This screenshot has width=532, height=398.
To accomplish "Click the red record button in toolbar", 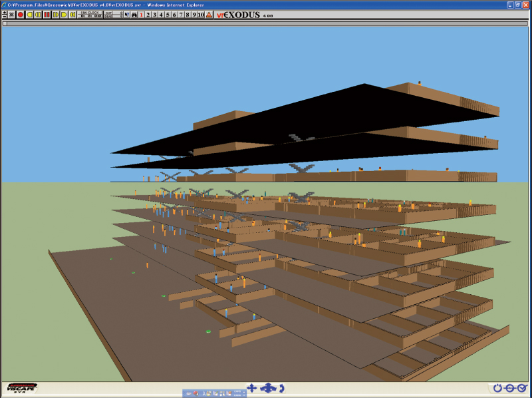I will [21, 15].
